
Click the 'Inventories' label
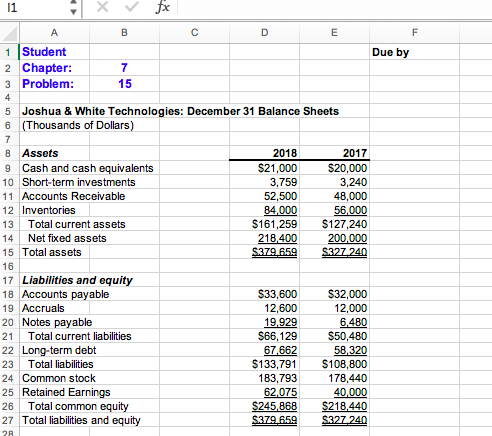(x=49, y=210)
